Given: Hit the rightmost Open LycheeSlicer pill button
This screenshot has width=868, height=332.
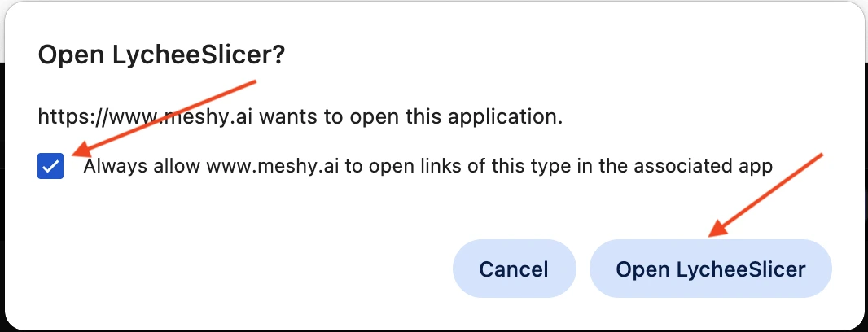Looking at the screenshot, I should 710,269.
